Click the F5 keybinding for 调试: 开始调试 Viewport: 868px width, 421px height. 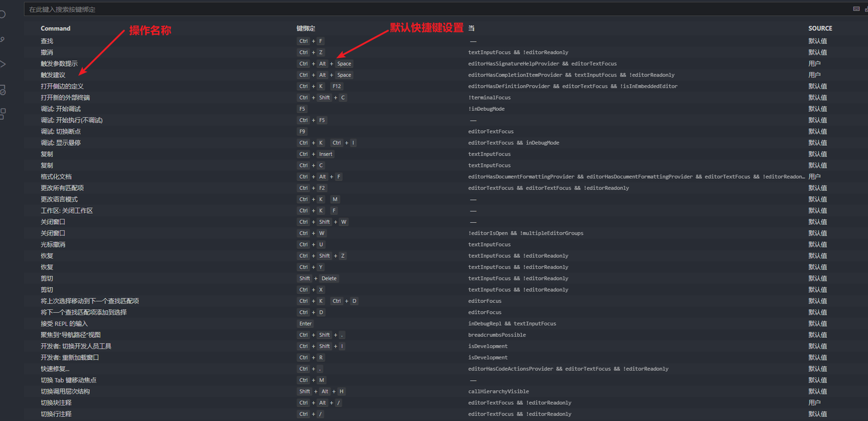[x=302, y=108]
